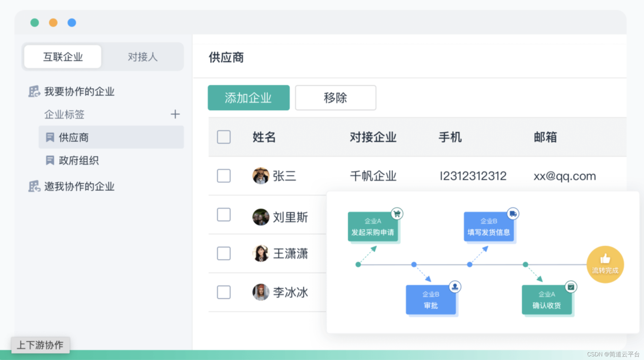Click the bookmark icon beside 政府组织 tag
644x360 pixels.
tap(50, 160)
